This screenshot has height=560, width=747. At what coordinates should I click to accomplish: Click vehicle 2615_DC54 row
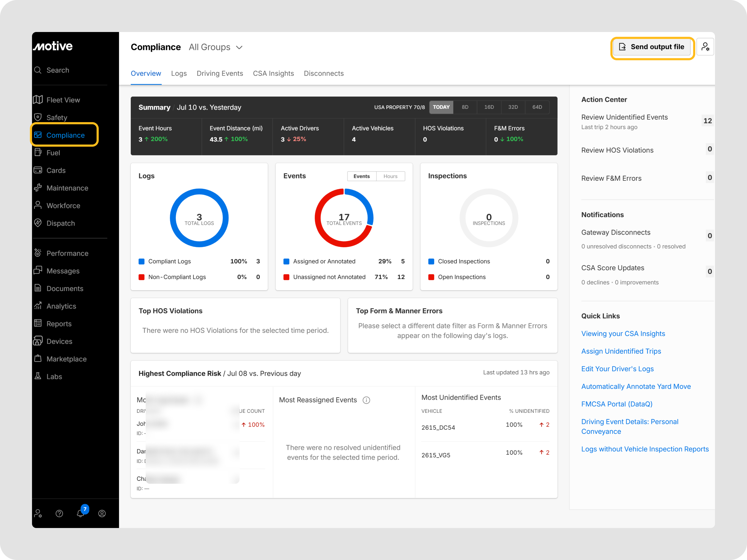(x=485, y=426)
